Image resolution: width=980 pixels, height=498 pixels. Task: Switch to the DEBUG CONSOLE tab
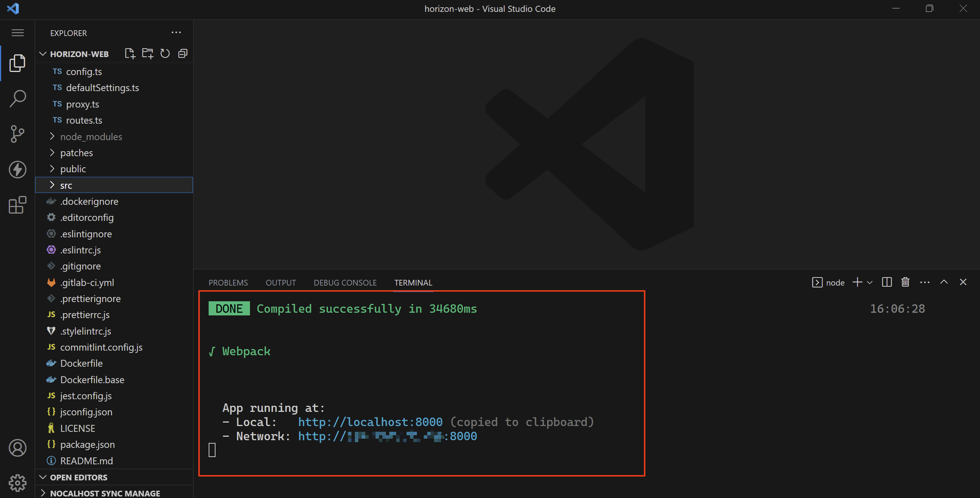point(345,283)
